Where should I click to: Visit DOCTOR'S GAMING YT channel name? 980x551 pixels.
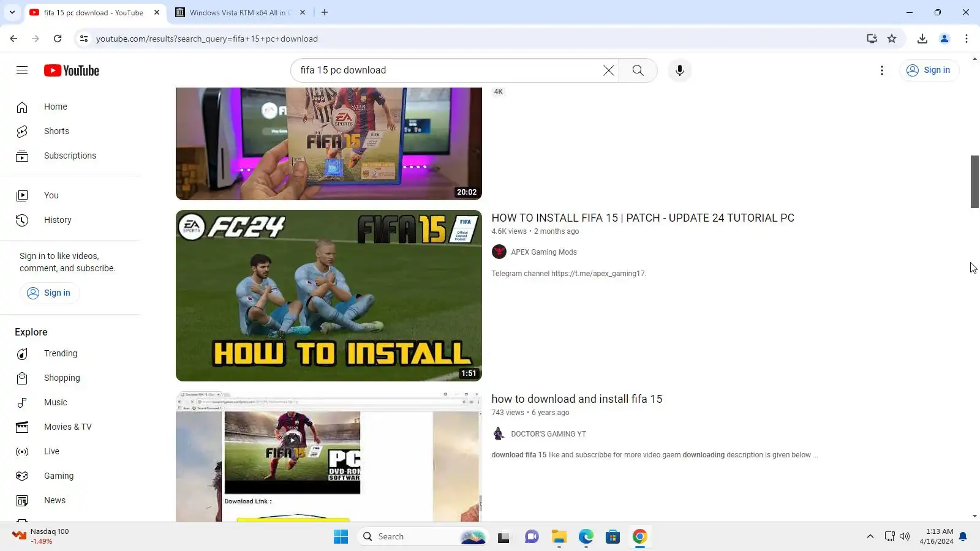[x=548, y=434]
